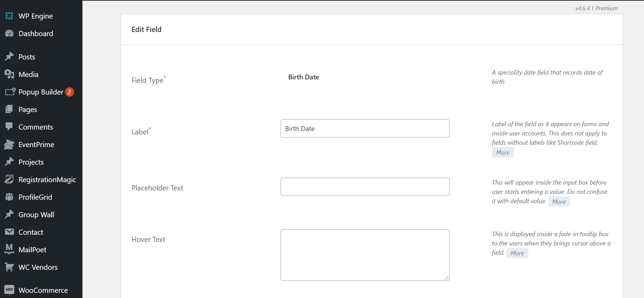Click the ProfileGrid sidebar icon
The height and width of the screenshot is (298, 644).
pyautogui.click(x=9, y=197)
